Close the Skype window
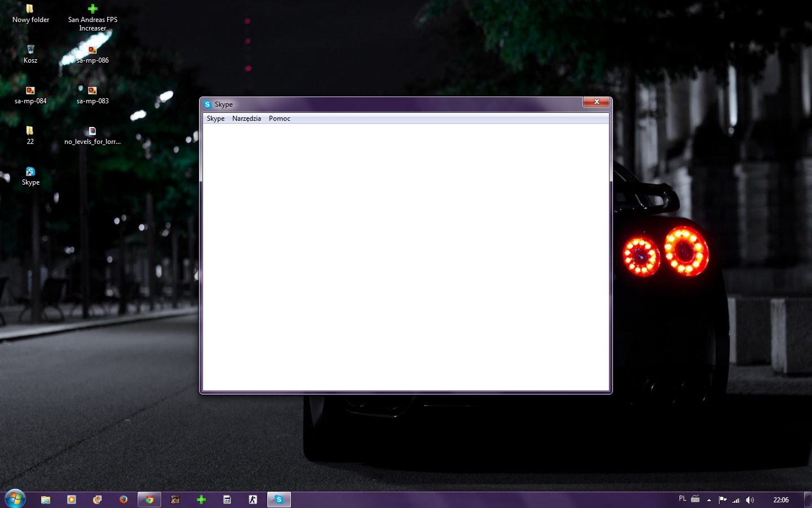The height and width of the screenshot is (508, 812). [x=596, y=102]
